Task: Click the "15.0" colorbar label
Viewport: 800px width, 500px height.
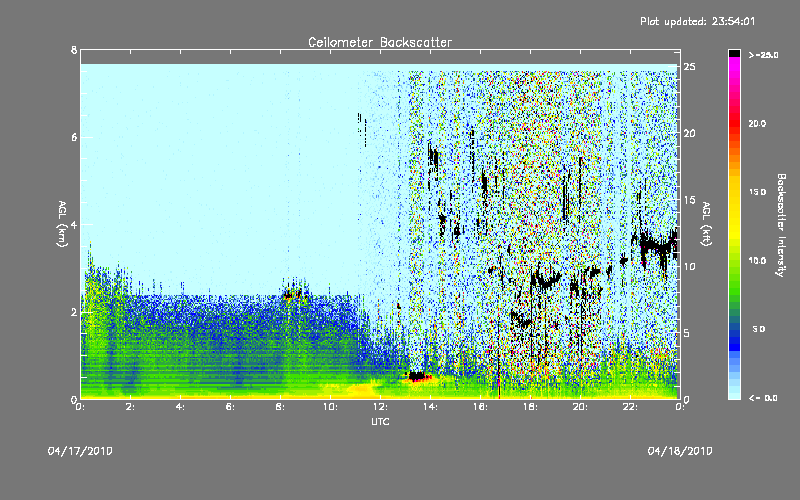Action: point(757,192)
